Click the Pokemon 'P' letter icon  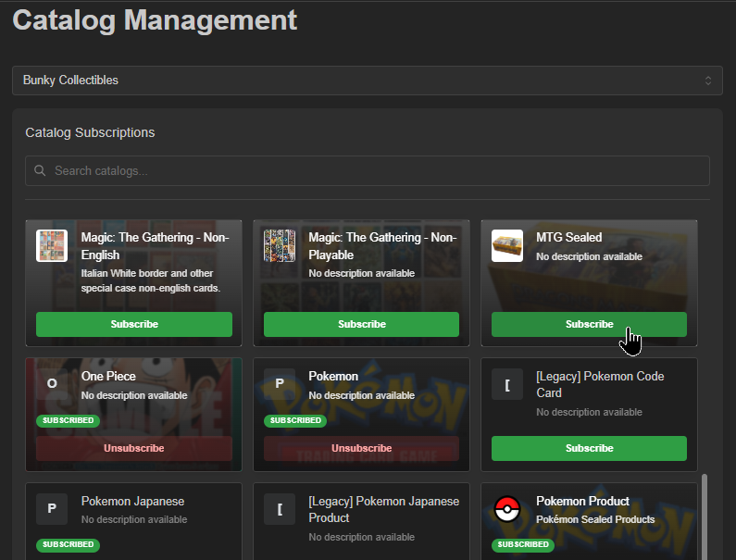[x=280, y=384]
